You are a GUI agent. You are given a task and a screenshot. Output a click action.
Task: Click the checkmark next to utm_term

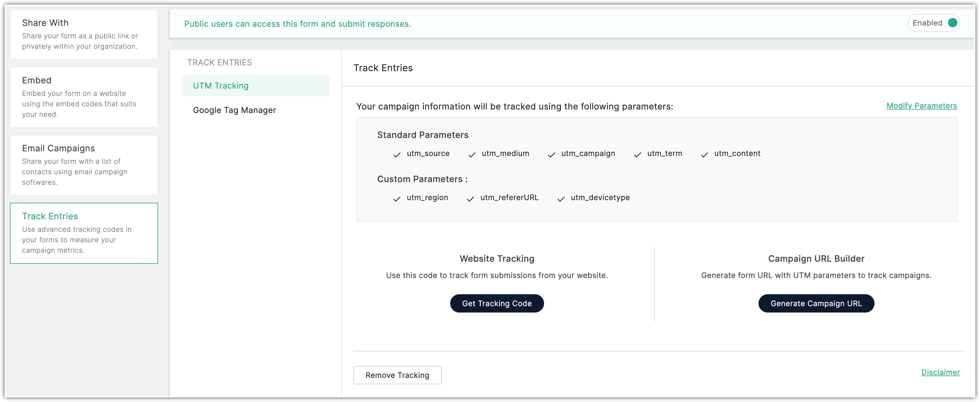[x=637, y=155]
